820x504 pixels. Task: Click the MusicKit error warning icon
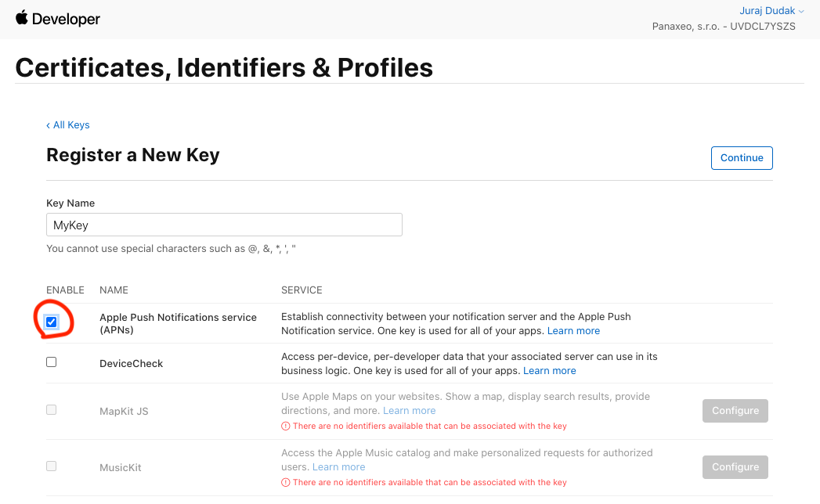(x=285, y=483)
